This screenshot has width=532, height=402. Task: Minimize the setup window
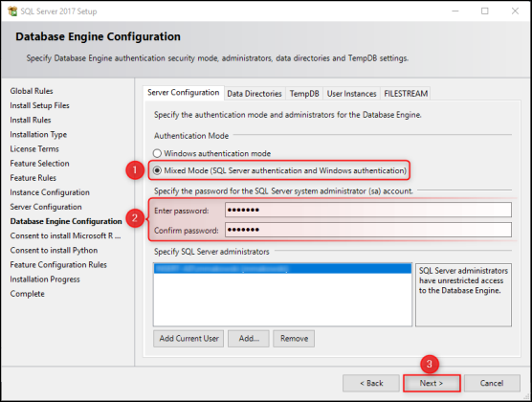[455, 11]
